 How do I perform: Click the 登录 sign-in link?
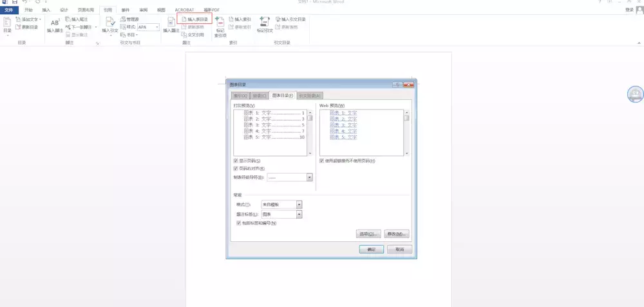coord(629,10)
